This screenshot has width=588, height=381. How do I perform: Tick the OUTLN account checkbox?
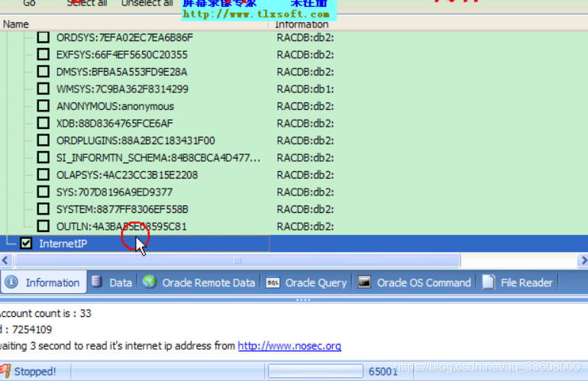(x=43, y=226)
